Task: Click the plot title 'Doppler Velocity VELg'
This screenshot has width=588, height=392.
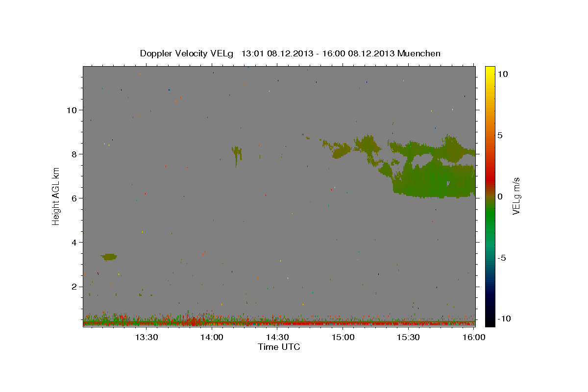Action: pyautogui.click(x=187, y=53)
